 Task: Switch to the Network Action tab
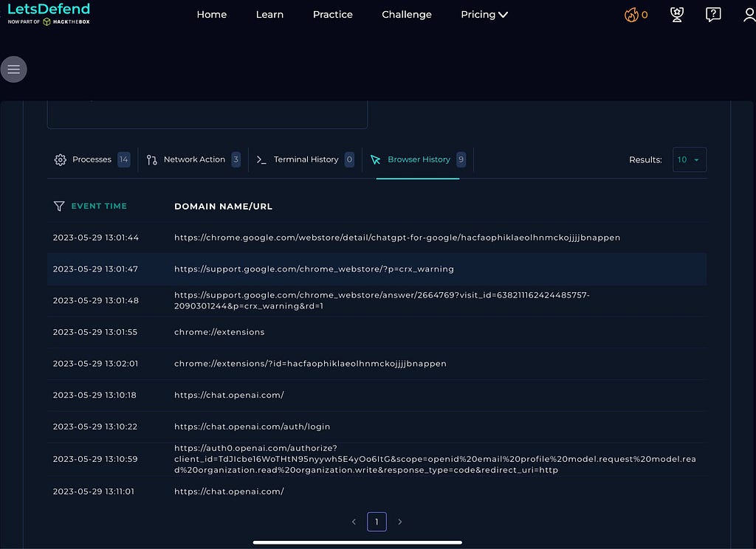(193, 159)
